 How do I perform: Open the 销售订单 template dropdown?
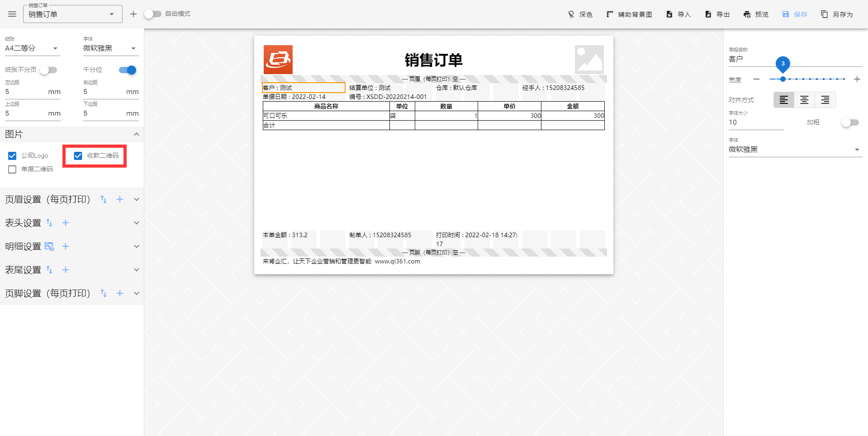(x=72, y=14)
